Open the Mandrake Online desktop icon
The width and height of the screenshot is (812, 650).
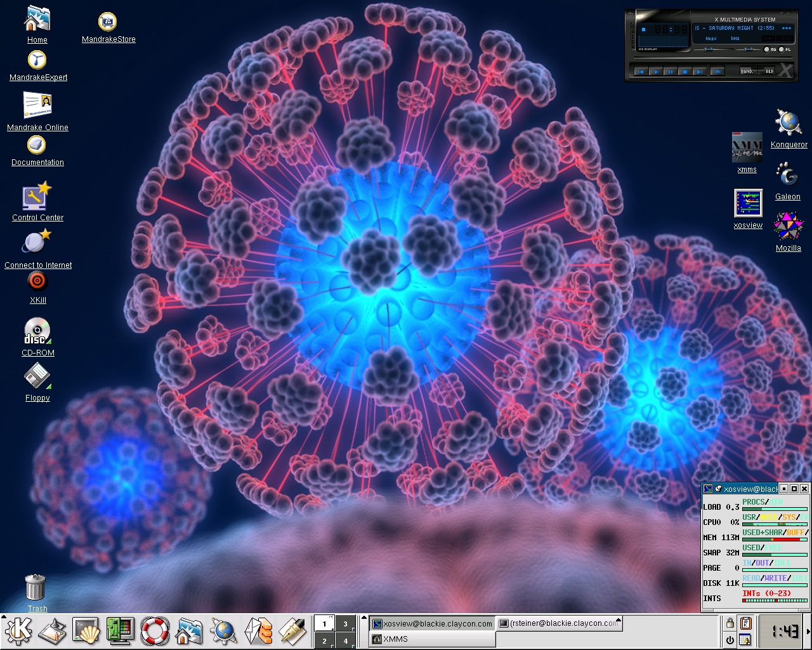point(37,111)
